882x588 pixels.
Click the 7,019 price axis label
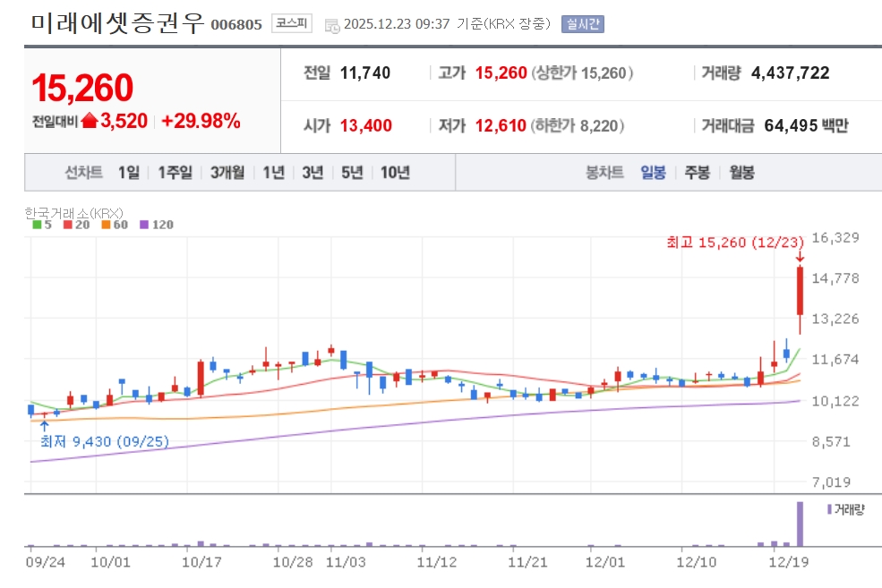coord(831,481)
